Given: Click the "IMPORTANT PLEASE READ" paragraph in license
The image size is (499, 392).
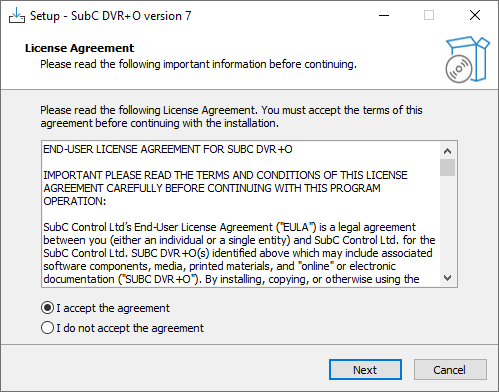Looking at the screenshot, I should [x=225, y=188].
